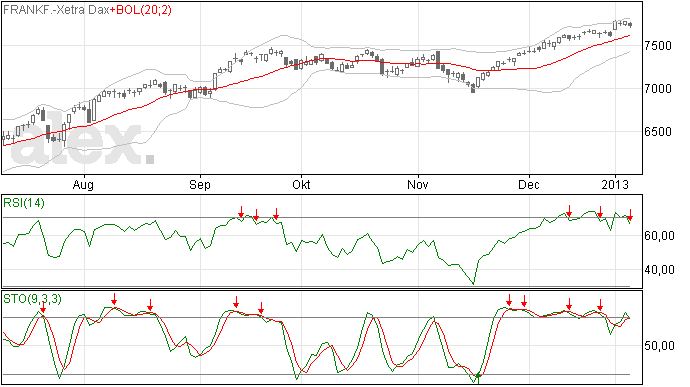Image resolution: width=690 pixels, height=387 pixels.
Task: Click the FRANKF.-Xetra Dax chart title
Action: tap(56, 10)
